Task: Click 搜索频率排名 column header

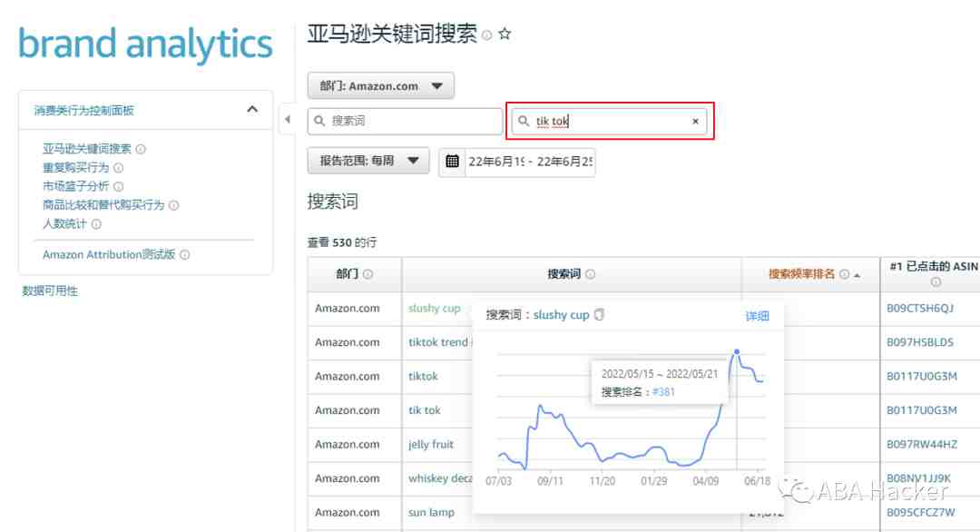Action: pos(801,274)
